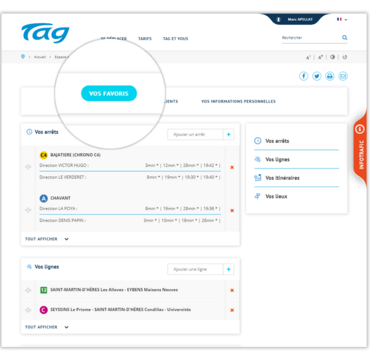Reset the accessibility settings icon
The width and height of the screenshot is (370, 362).
pyautogui.click(x=345, y=57)
